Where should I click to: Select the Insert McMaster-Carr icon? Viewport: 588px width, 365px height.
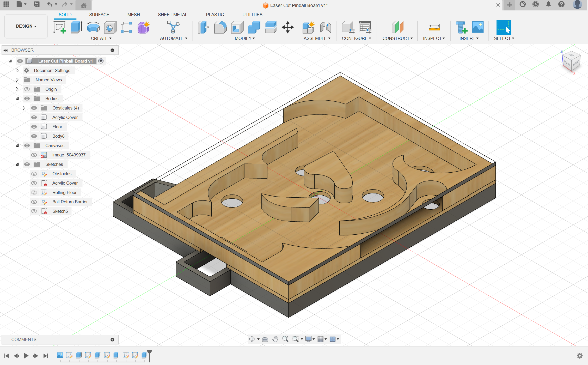(x=462, y=27)
